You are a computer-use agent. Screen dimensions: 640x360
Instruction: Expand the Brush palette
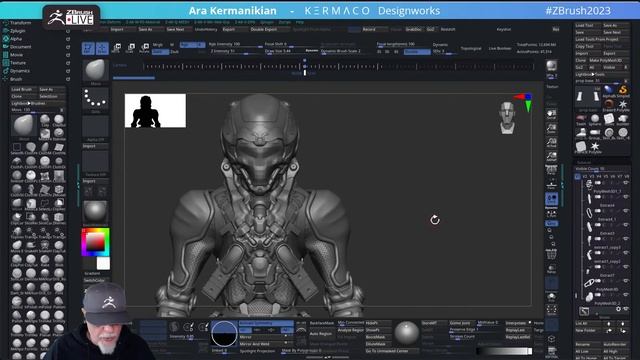point(16,79)
